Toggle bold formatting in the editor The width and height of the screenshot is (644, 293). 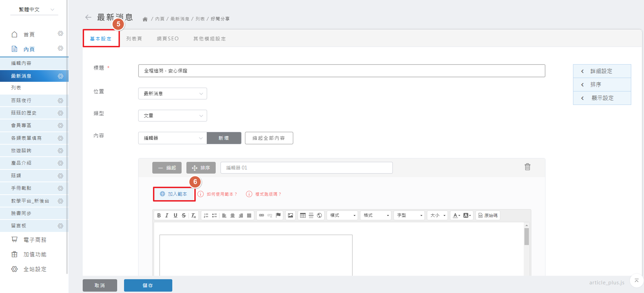pyautogui.click(x=159, y=215)
